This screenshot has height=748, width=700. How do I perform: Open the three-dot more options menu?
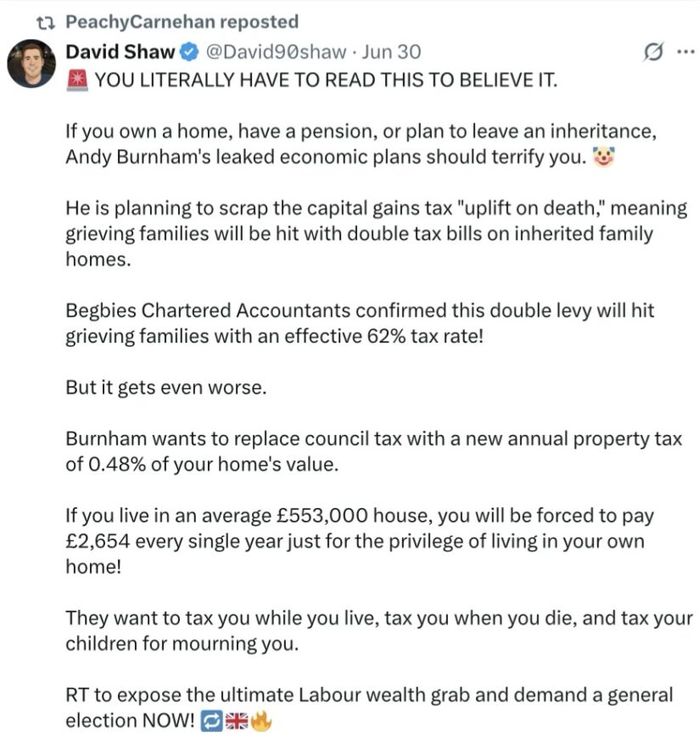click(686, 52)
